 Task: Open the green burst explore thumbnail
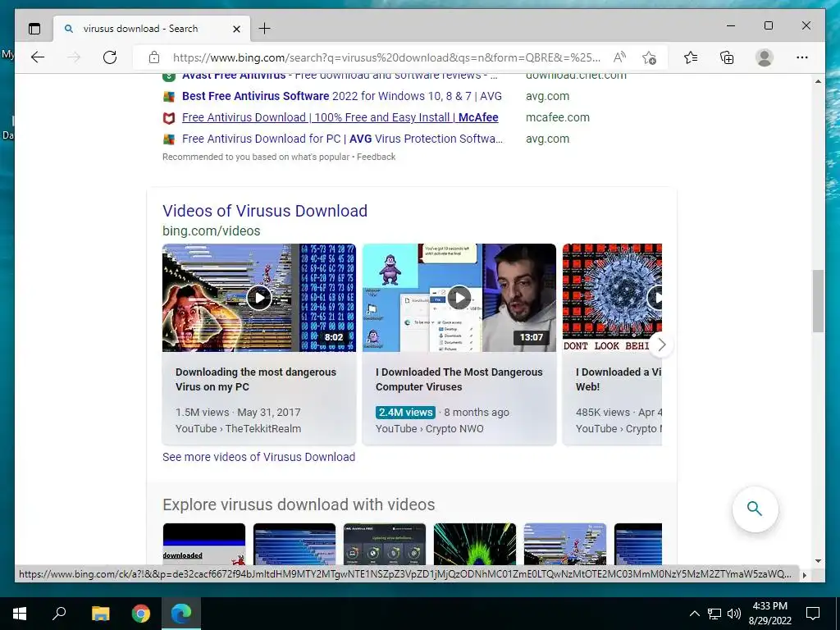point(475,544)
